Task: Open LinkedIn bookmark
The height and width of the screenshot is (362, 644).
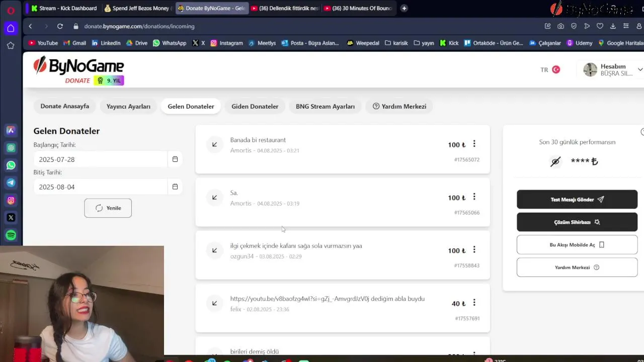Action: (x=106, y=43)
